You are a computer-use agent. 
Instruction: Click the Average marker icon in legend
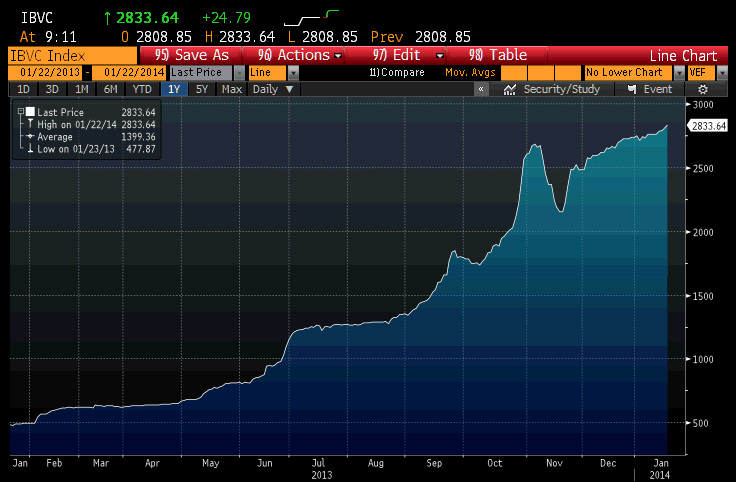click(30, 136)
